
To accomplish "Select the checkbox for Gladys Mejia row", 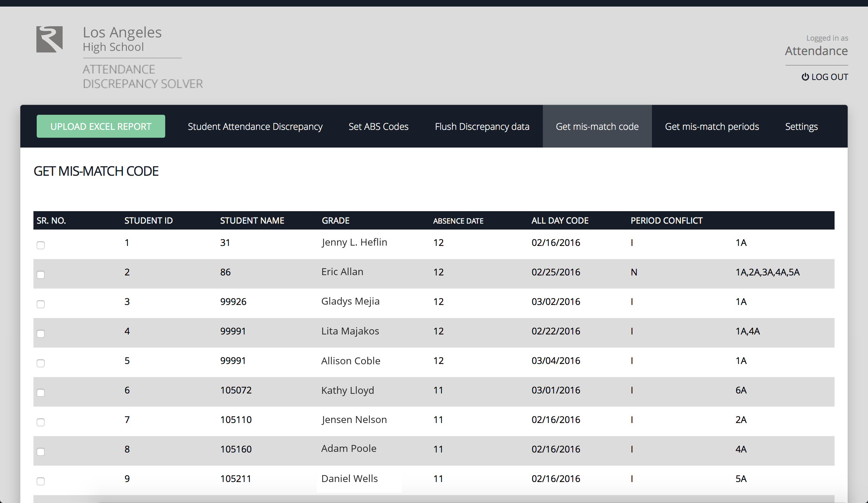I will (x=41, y=304).
